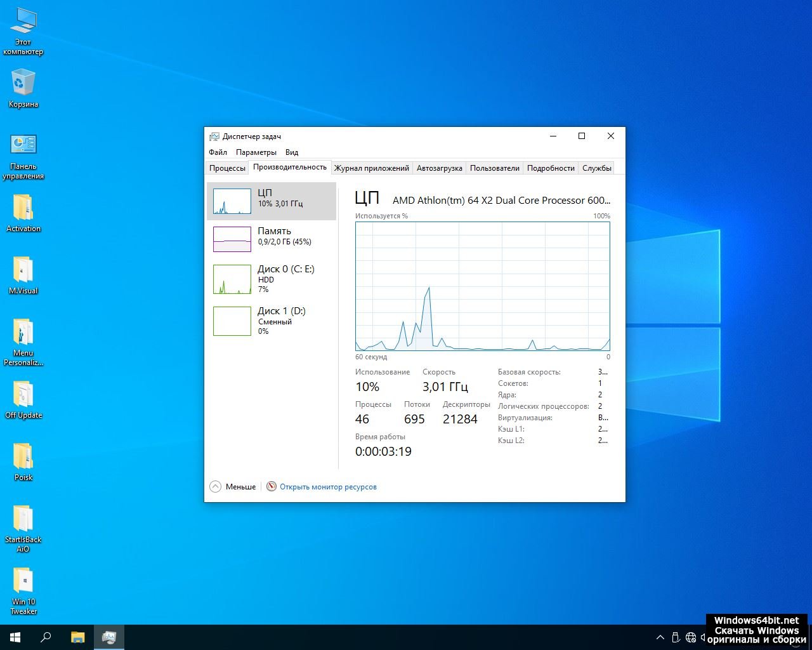This screenshot has width=812, height=650.
Task: Switch to the Журнал приложений tab
Action: [371, 168]
